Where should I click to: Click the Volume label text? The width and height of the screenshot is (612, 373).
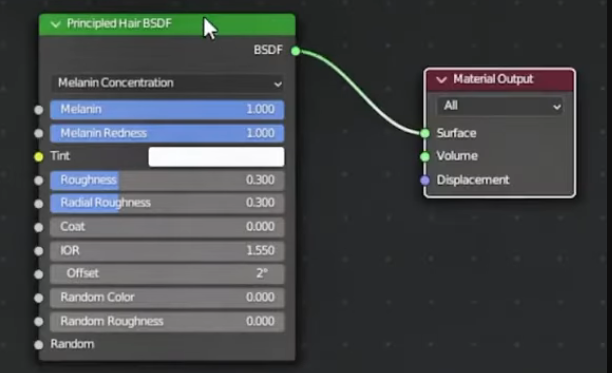point(457,156)
